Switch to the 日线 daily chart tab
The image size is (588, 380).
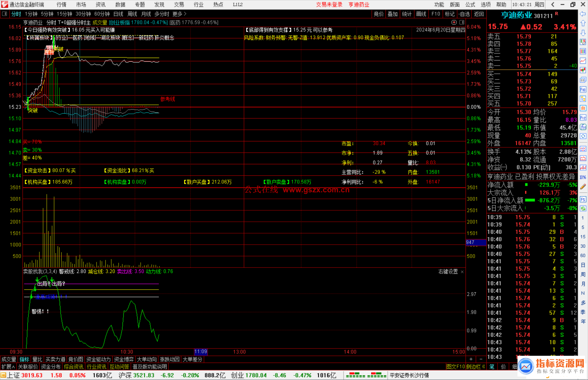click(x=118, y=14)
